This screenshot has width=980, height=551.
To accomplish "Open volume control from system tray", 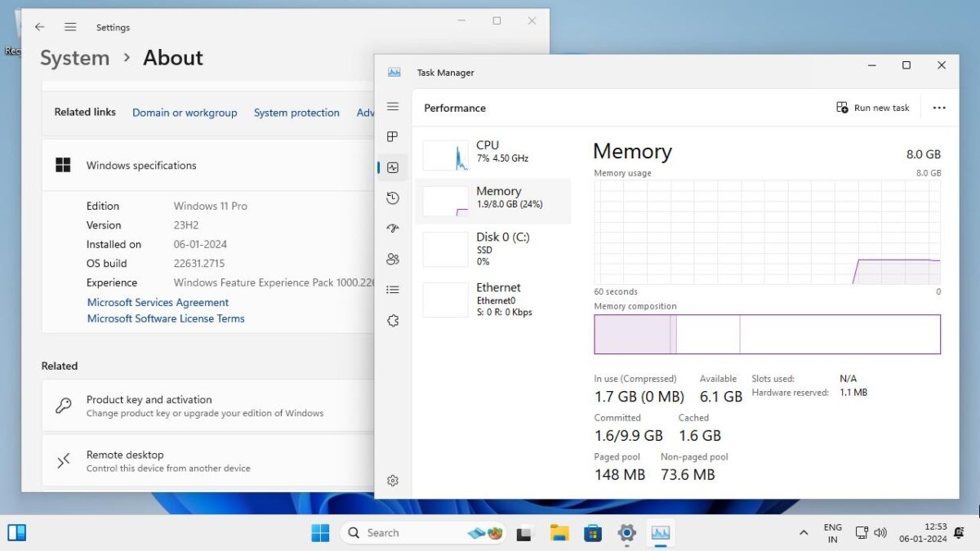I will tap(880, 532).
